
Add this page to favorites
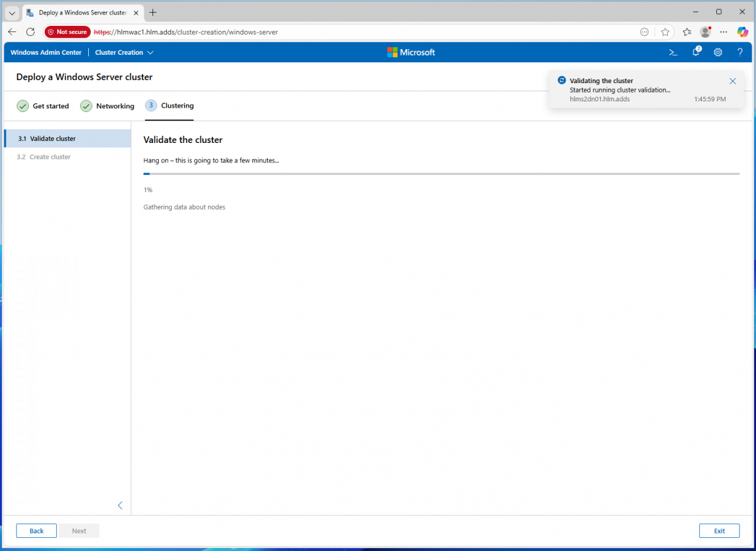pos(665,31)
